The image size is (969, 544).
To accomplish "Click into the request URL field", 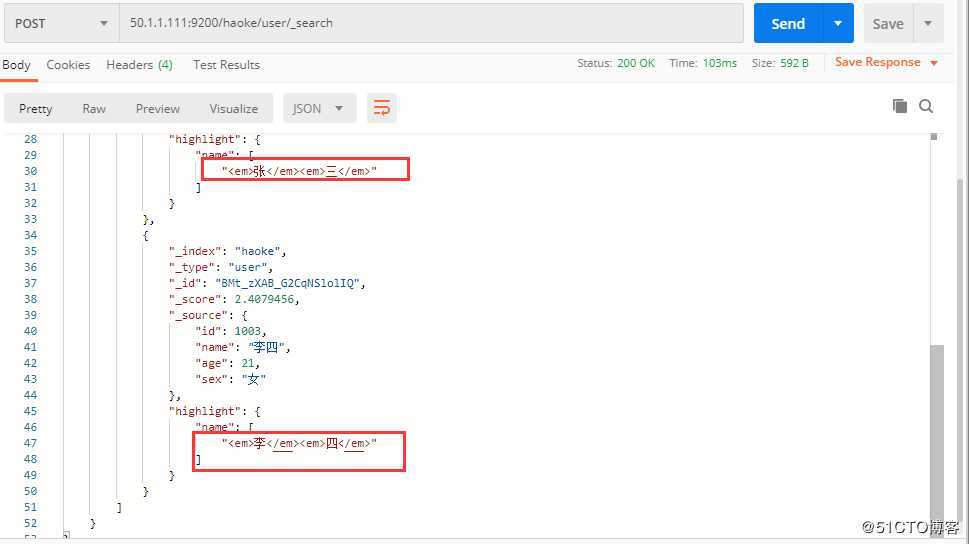I will [x=430, y=23].
